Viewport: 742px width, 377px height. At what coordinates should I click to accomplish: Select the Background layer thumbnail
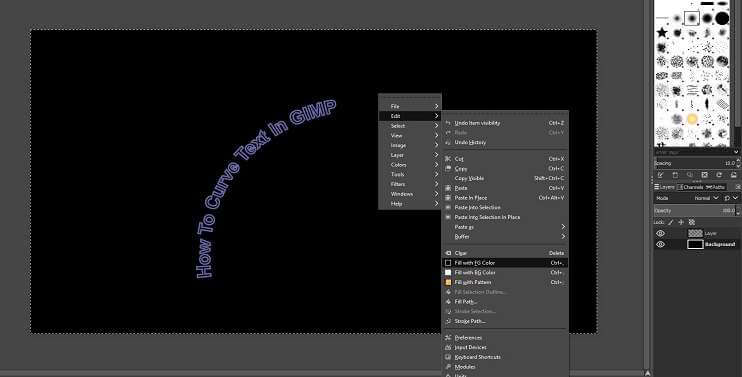[x=695, y=244]
